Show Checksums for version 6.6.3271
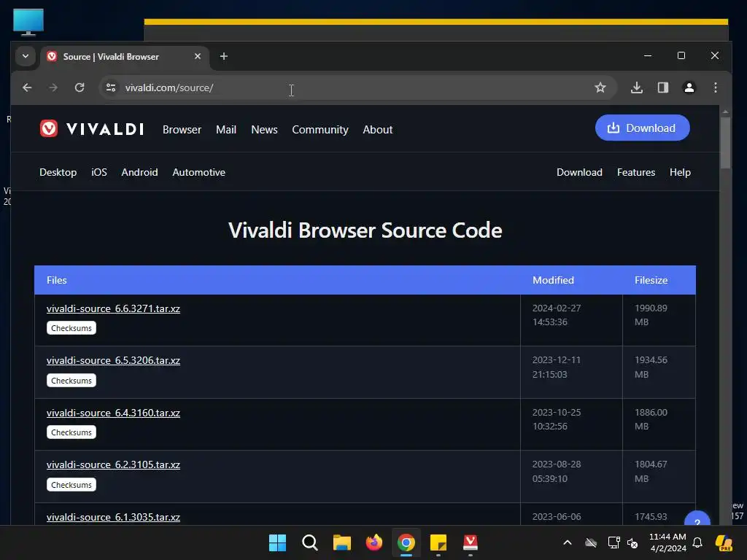 coord(71,328)
